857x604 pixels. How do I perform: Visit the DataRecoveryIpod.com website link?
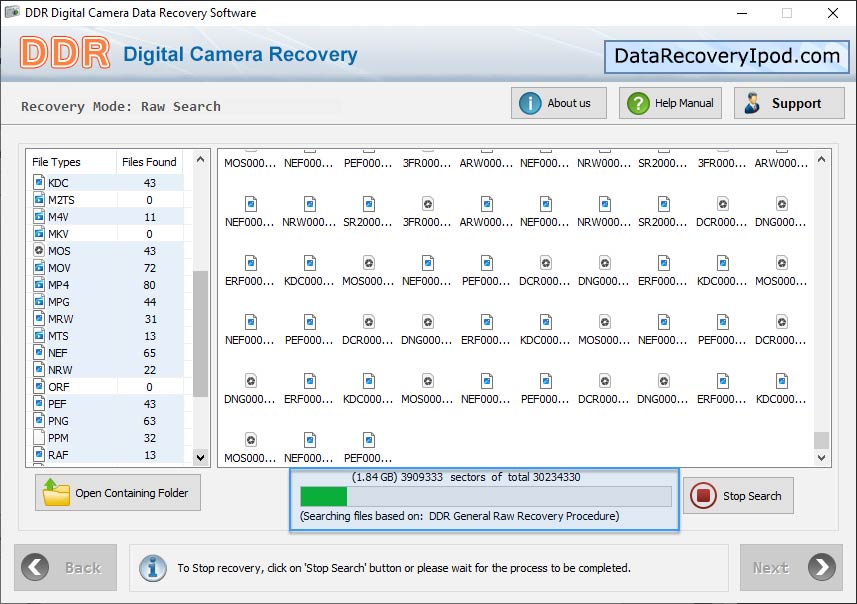click(726, 56)
